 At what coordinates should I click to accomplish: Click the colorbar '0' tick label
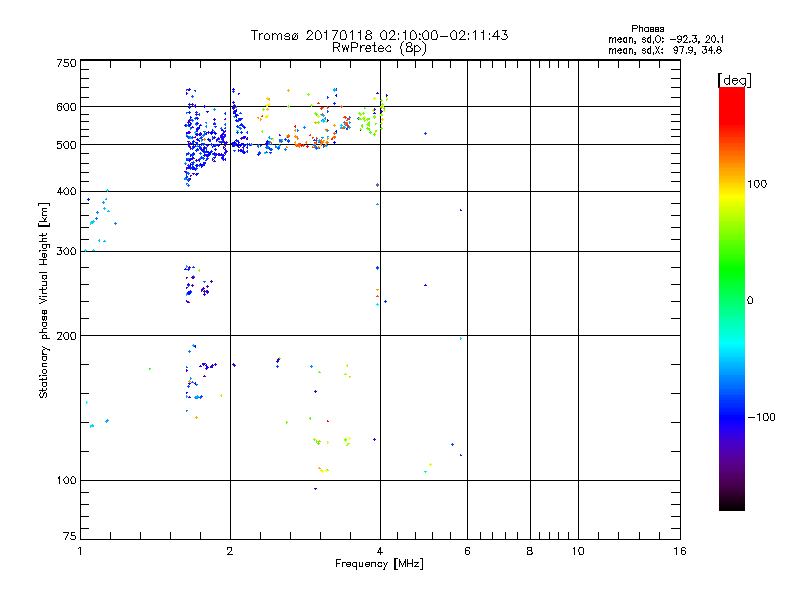coord(750,301)
